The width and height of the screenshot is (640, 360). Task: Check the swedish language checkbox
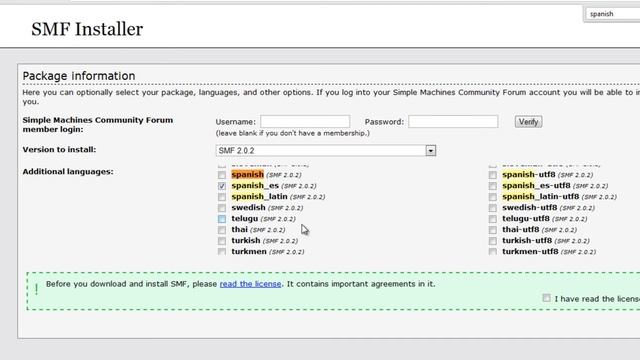[222, 208]
